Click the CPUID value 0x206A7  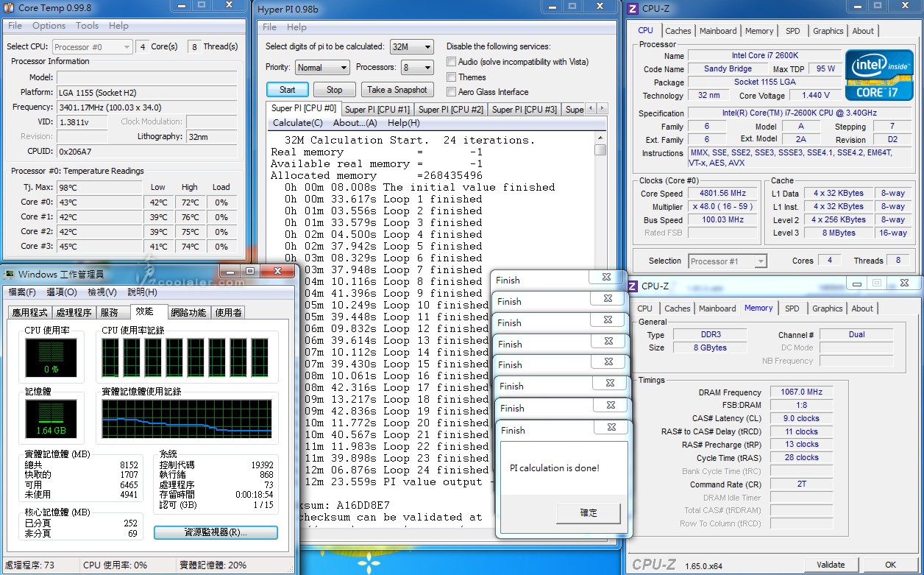147,151
